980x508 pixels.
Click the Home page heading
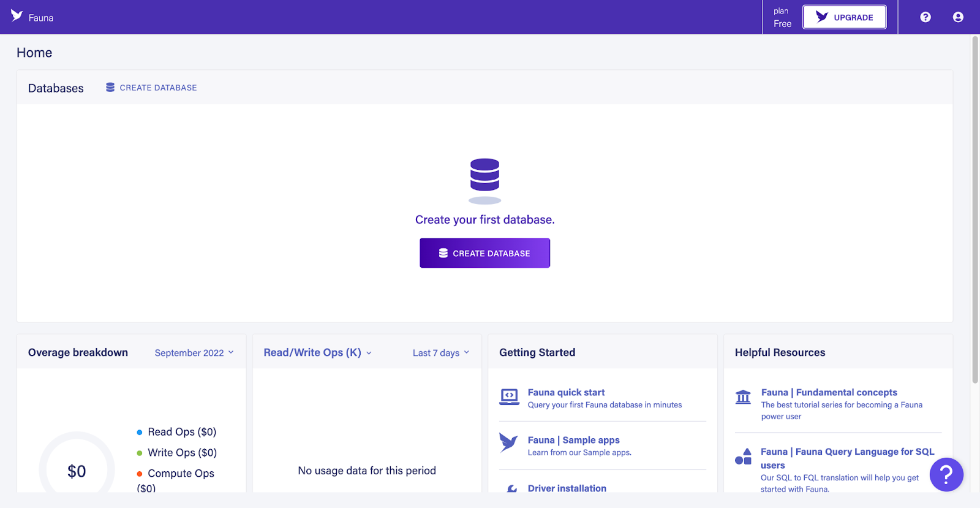pyautogui.click(x=34, y=53)
